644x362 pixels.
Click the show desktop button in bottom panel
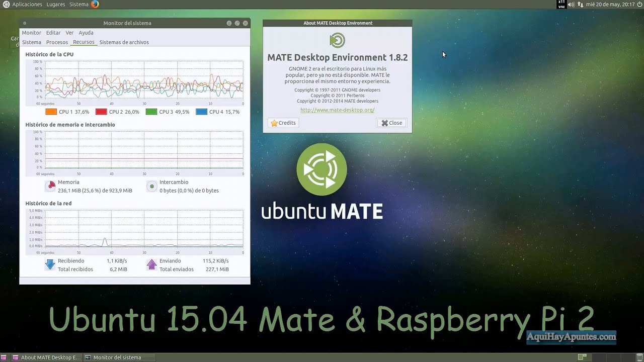[x=5, y=357]
